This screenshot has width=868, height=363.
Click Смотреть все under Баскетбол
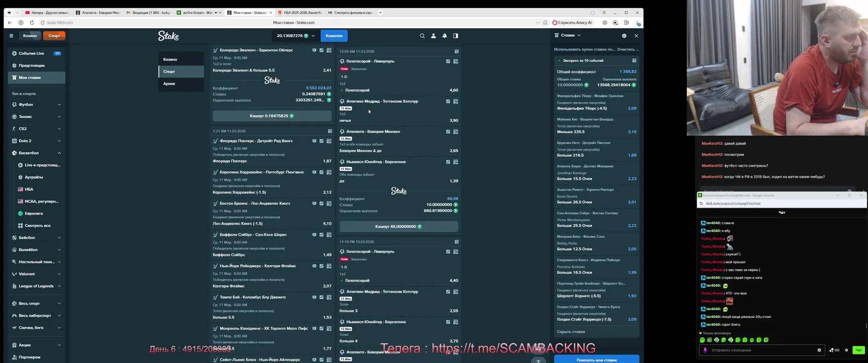pos(38,226)
